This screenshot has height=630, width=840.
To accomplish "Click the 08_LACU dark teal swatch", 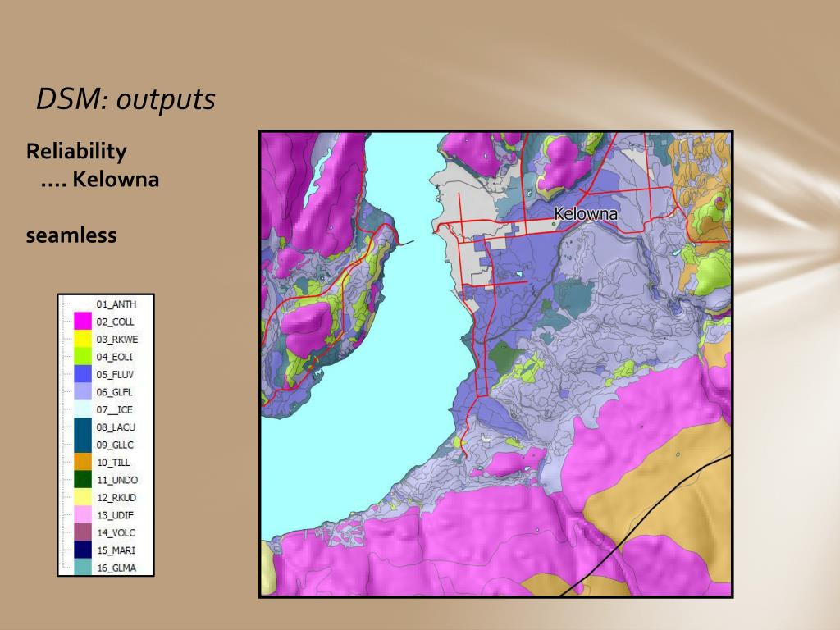I will click(83, 427).
